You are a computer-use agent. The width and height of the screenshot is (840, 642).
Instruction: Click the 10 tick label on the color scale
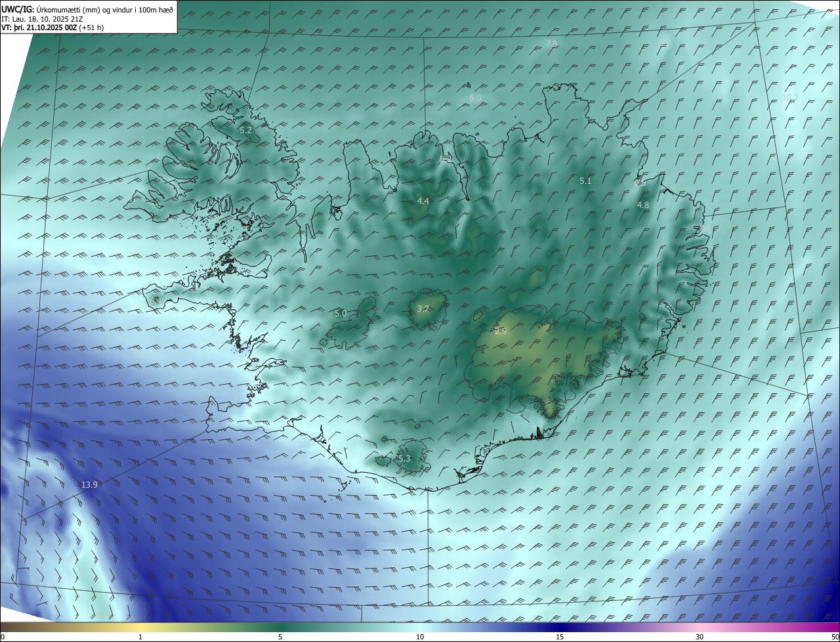[420, 637]
